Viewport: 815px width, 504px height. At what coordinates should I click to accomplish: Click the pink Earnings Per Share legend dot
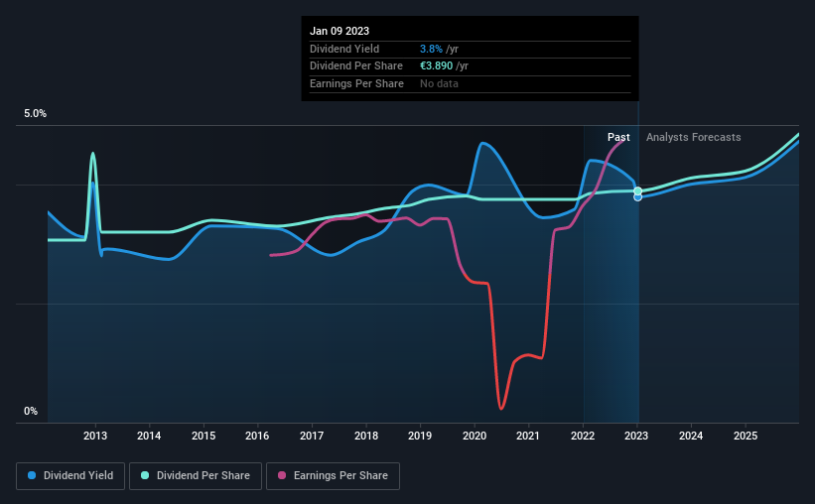pos(282,475)
